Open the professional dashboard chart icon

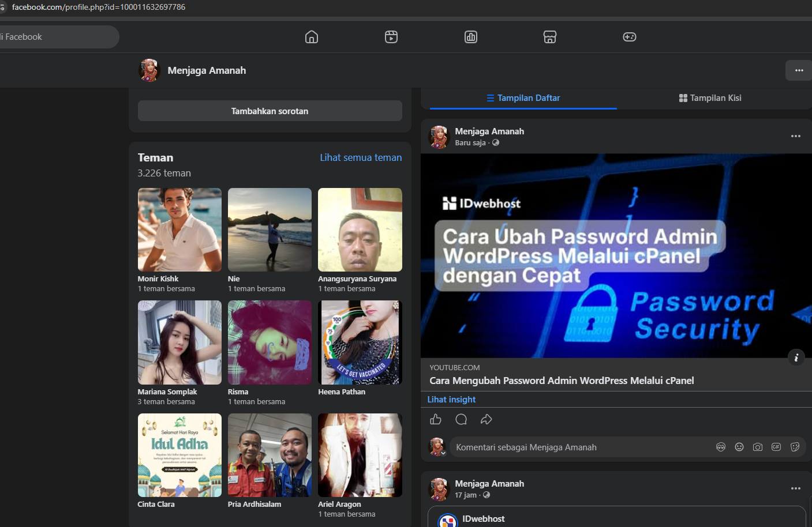point(471,37)
